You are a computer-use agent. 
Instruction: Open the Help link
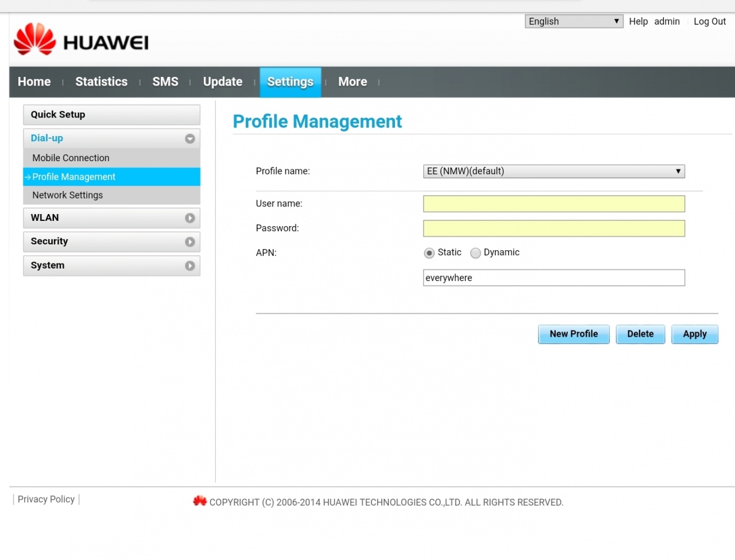[x=639, y=21]
